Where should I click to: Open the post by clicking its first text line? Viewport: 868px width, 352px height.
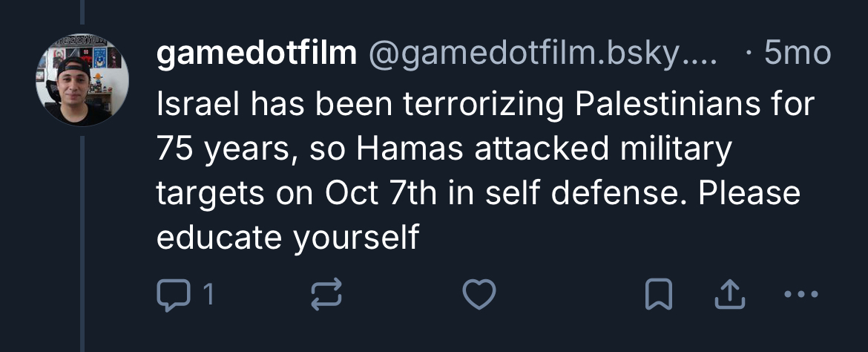pos(485,105)
